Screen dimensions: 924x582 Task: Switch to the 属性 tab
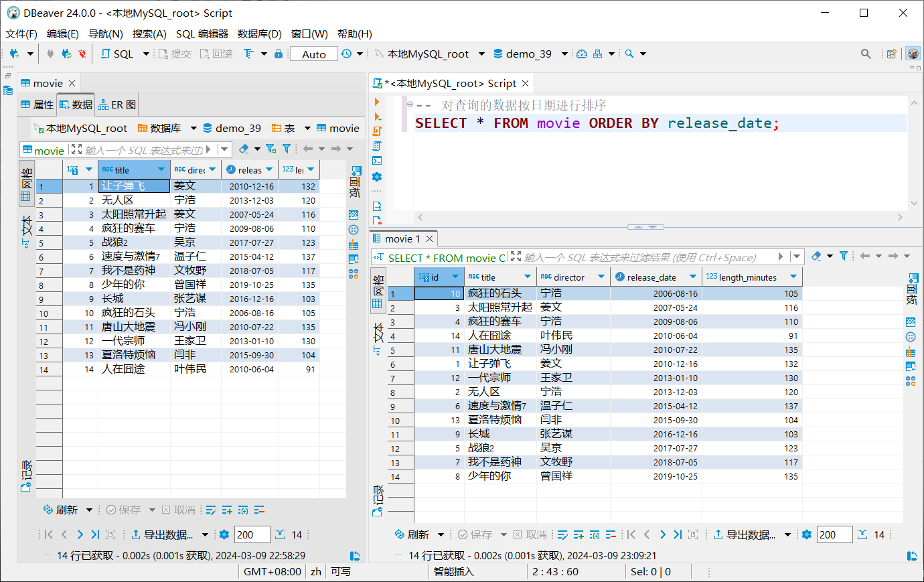pos(37,104)
